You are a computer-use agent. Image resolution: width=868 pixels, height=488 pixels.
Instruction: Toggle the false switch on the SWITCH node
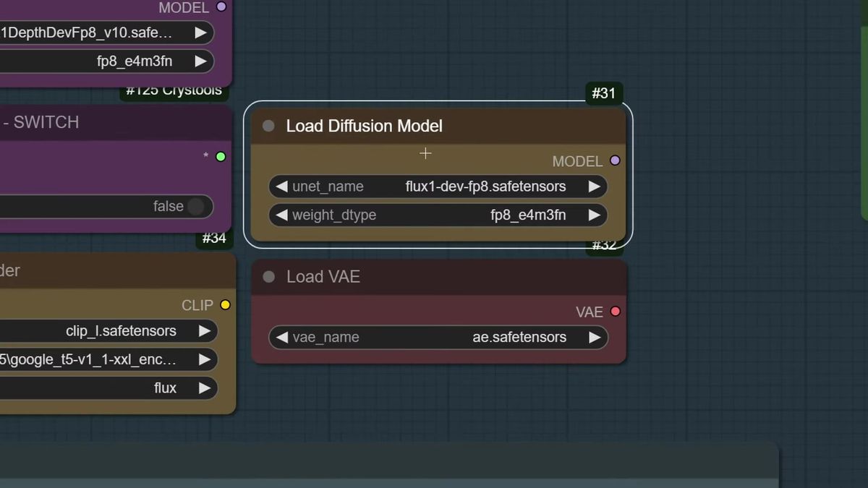[195, 206]
